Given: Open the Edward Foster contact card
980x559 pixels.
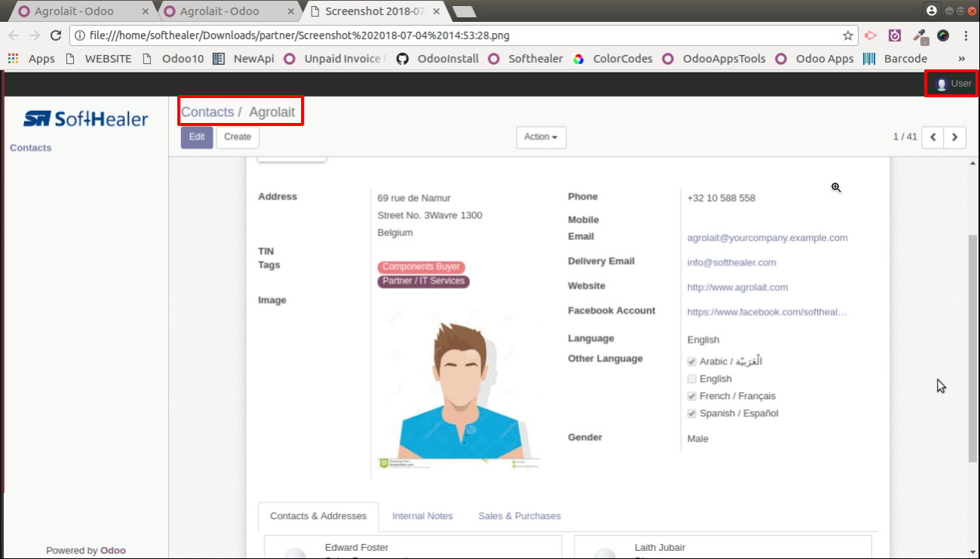Looking at the screenshot, I should [x=413, y=548].
